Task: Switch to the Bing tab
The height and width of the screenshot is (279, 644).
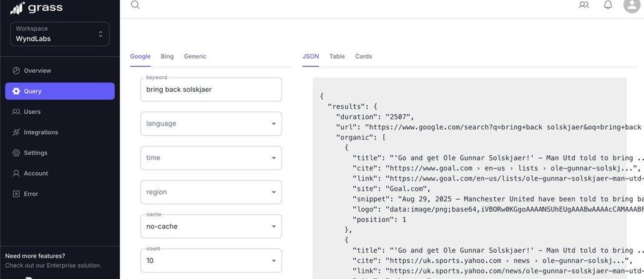Action: tap(167, 56)
